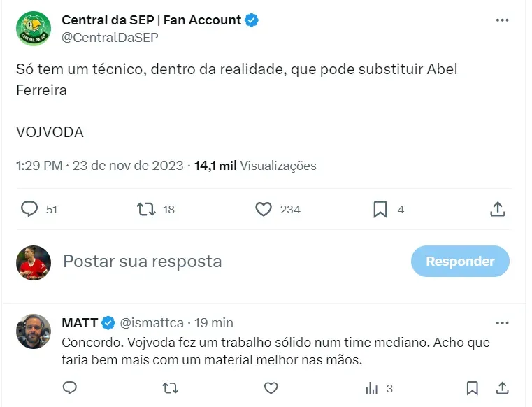Share MATT's reply
This screenshot has width=532, height=407.
(x=501, y=387)
